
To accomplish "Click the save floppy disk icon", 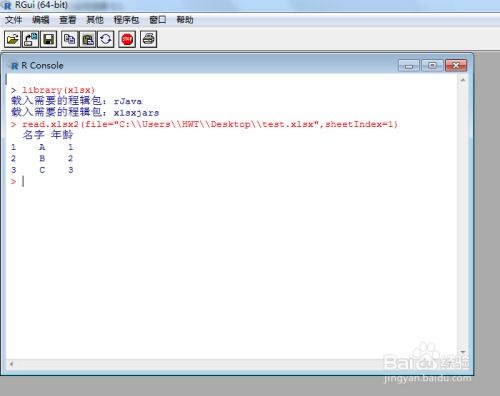I will coord(49,39).
